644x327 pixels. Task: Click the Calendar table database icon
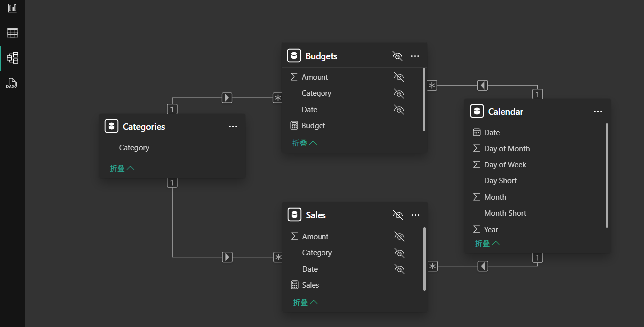click(x=477, y=111)
